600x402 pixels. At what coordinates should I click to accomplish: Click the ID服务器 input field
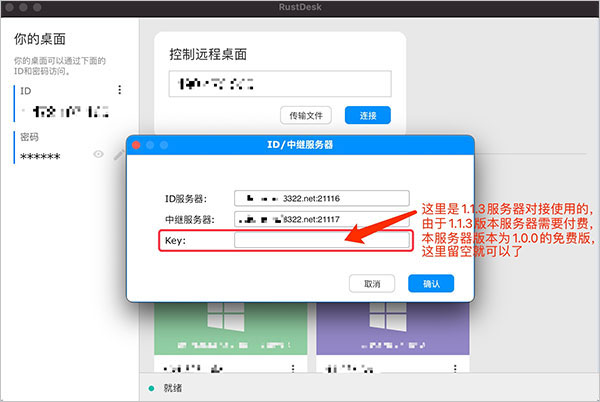click(x=321, y=198)
